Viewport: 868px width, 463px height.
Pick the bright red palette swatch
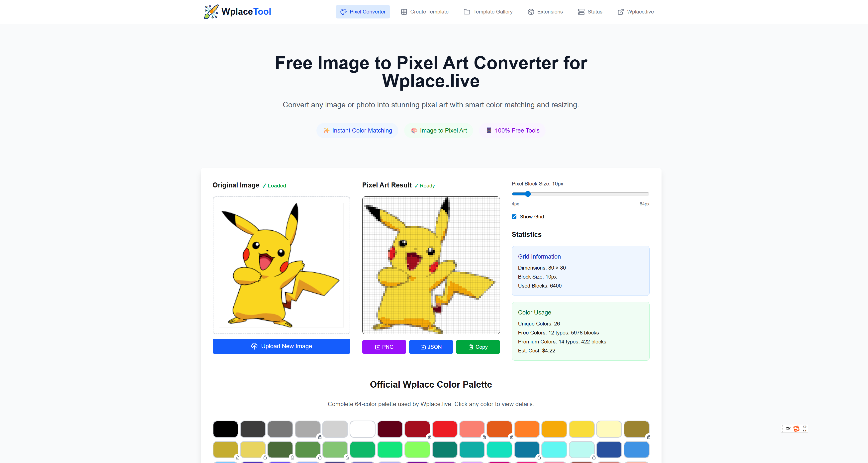[x=444, y=429]
